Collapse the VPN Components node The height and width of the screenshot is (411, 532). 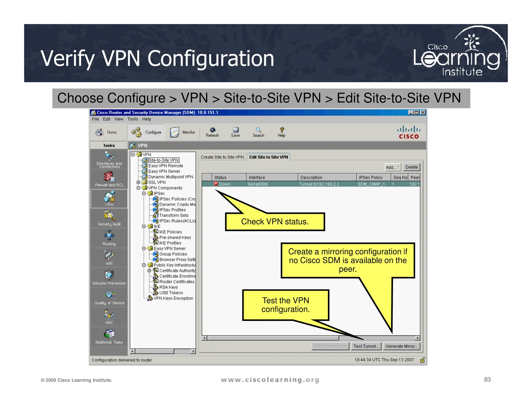pyautogui.click(x=138, y=188)
